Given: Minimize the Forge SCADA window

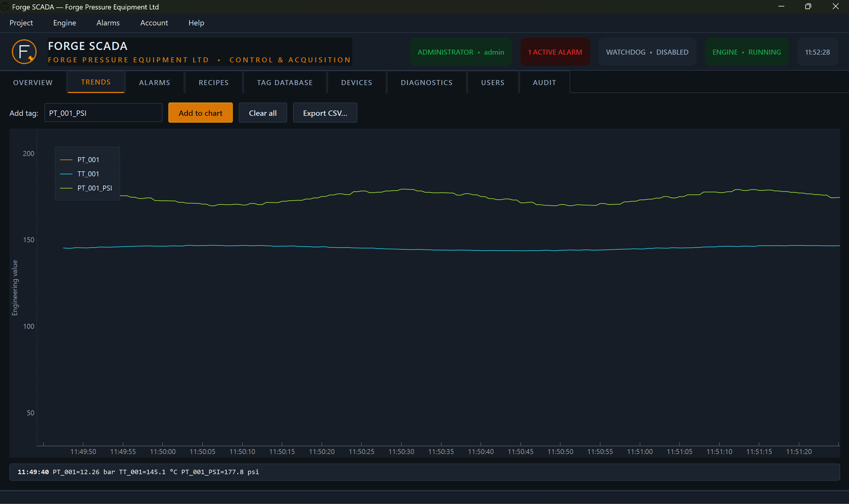Looking at the screenshot, I should (x=781, y=6).
